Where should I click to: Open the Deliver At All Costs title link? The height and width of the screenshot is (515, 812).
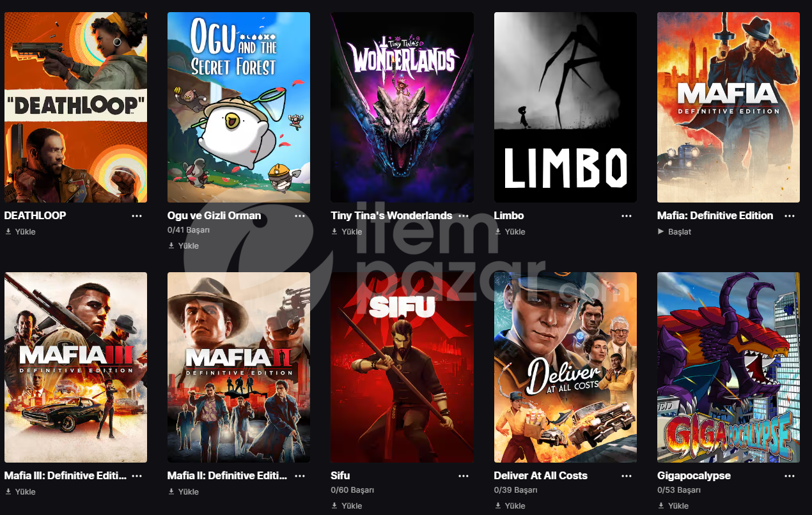click(x=541, y=476)
